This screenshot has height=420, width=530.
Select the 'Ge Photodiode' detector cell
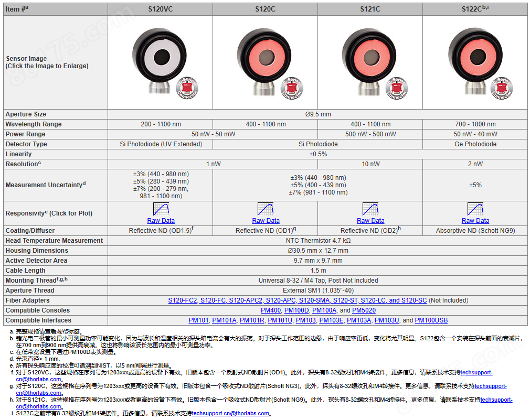[x=475, y=144]
